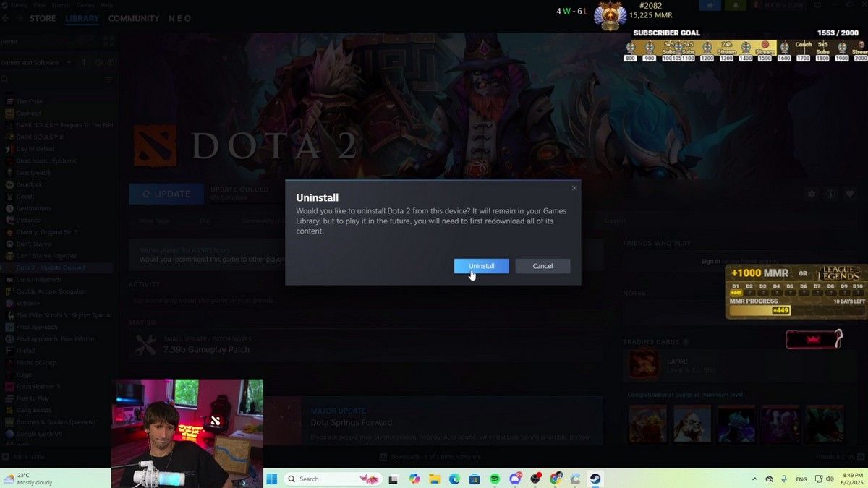
Task: Expand the Games and Software dropdown
Action: (69, 63)
